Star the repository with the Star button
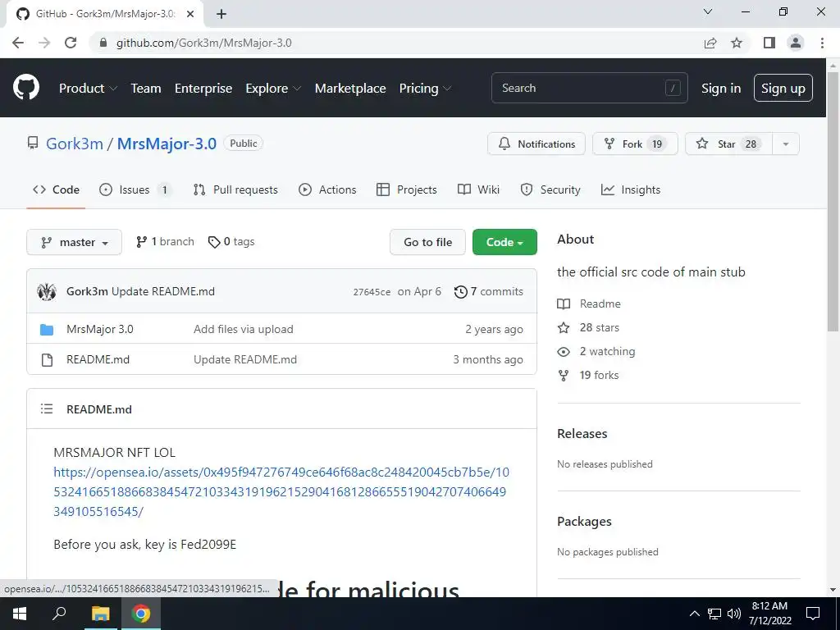 (728, 144)
